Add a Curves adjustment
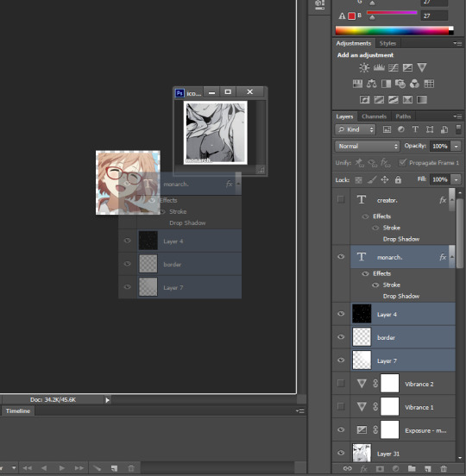This screenshot has height=476, width=466. (x=394, y=67)
